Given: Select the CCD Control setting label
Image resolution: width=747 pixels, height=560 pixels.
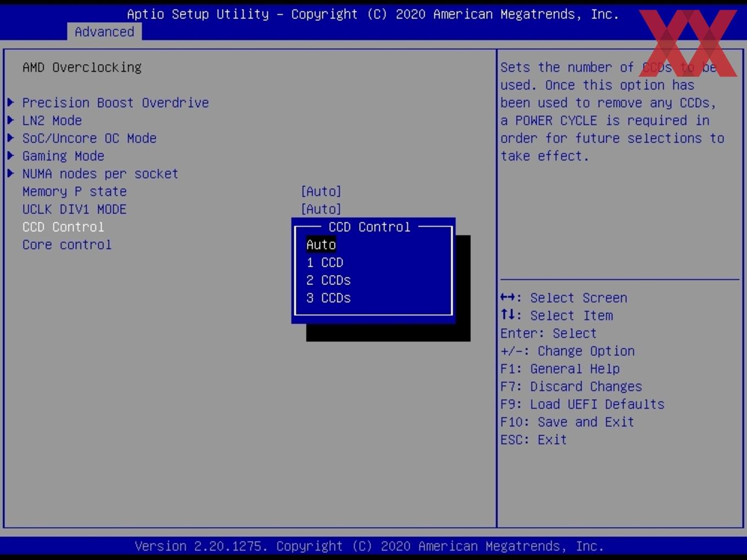Looking at the screenshot, I should (63, 227).
